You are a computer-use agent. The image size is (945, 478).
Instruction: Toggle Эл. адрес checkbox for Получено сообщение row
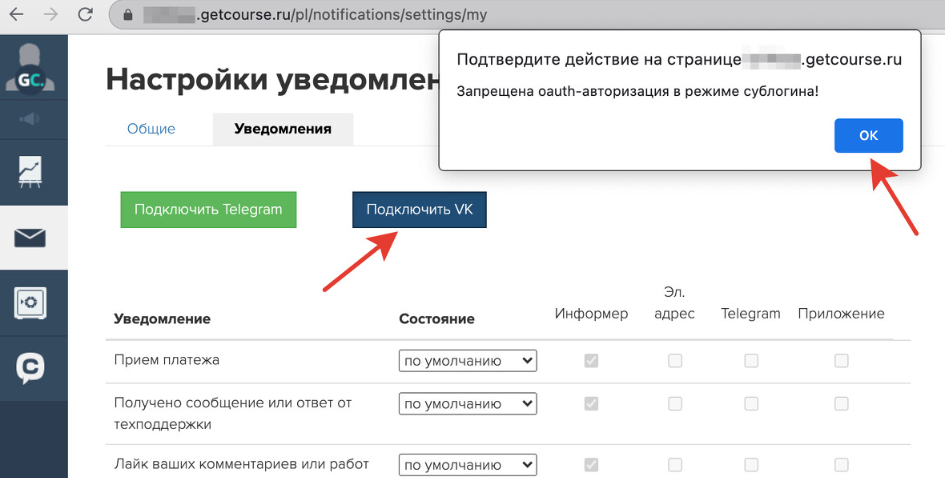coord(675,403)
